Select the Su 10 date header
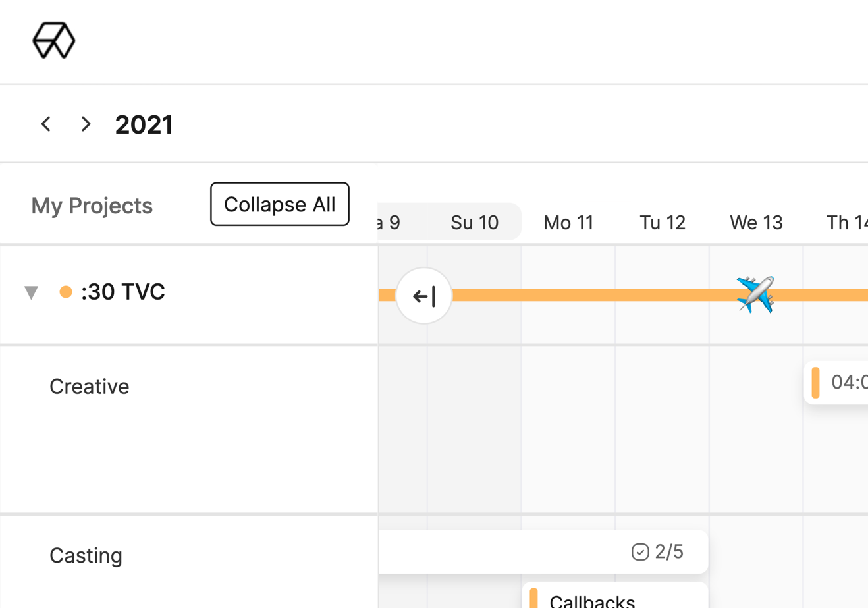The width and height of the screenshot is (868, 608). [x=474, y=223]
